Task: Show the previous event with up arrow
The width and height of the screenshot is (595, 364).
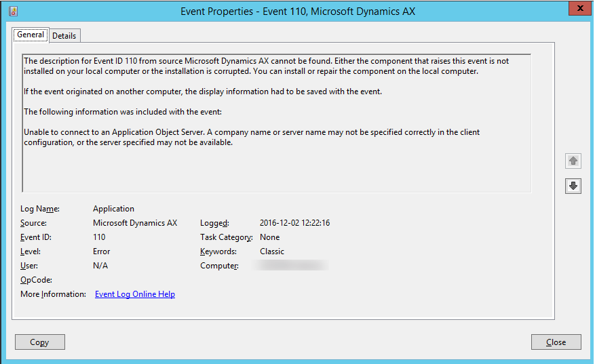Action: point(573,161)
